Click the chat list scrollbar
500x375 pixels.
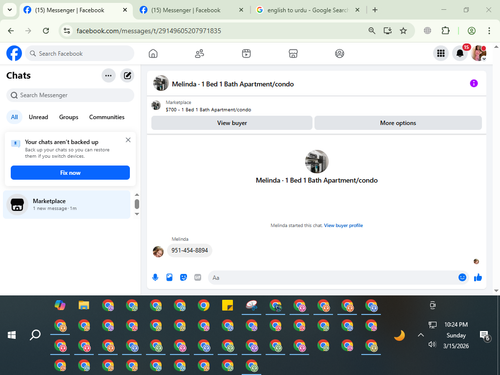pos(137,204)
